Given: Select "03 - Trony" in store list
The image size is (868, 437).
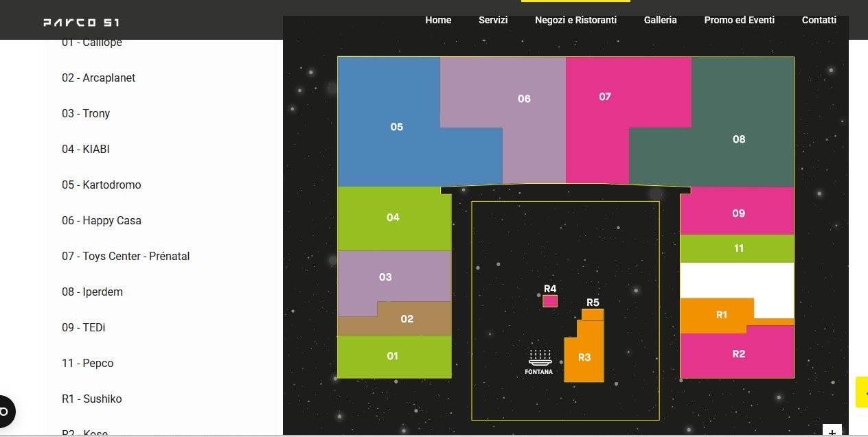Looking at the screenshot, I should pos(86,113).
